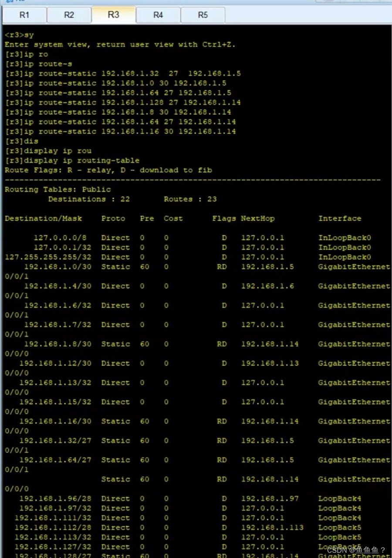
Task: Click next hop '192.168.1.13' in routing table
Action: tap(270, 363)
